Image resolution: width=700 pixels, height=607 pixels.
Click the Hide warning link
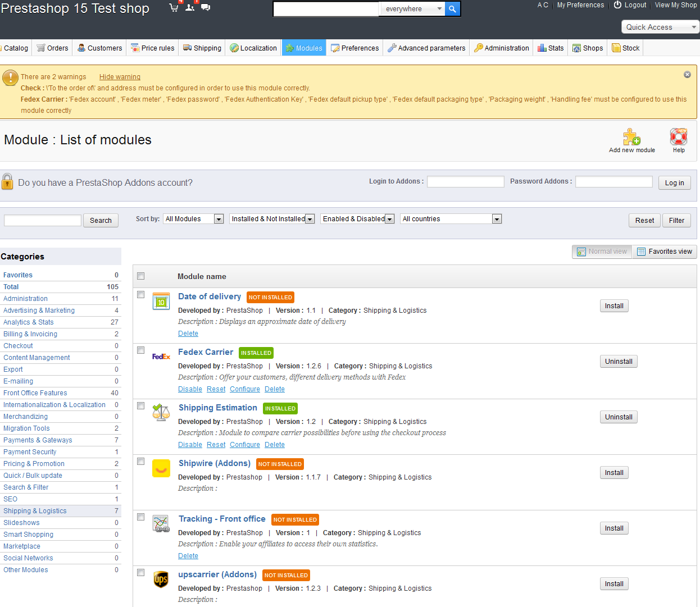[120, 77]
